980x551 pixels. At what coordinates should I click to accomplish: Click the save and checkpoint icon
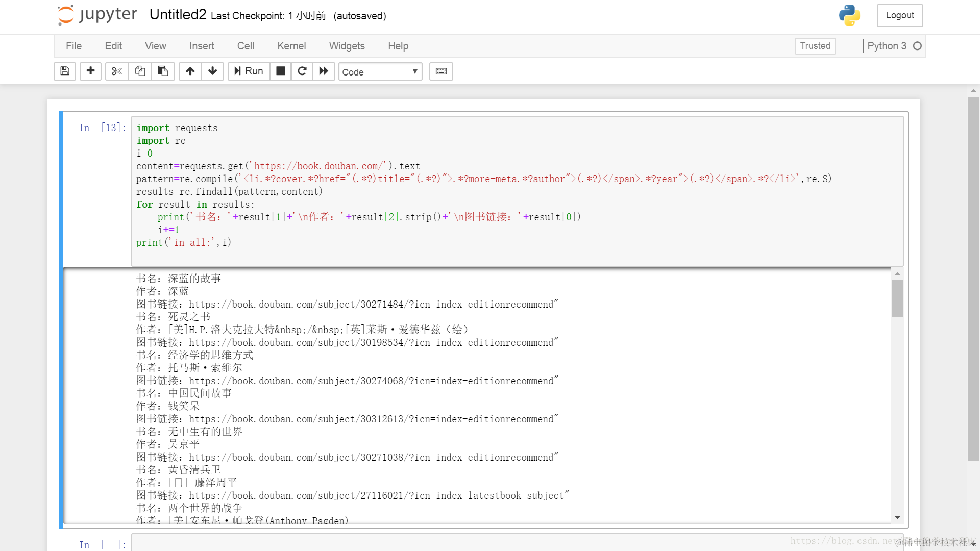(x=65, y=71)
